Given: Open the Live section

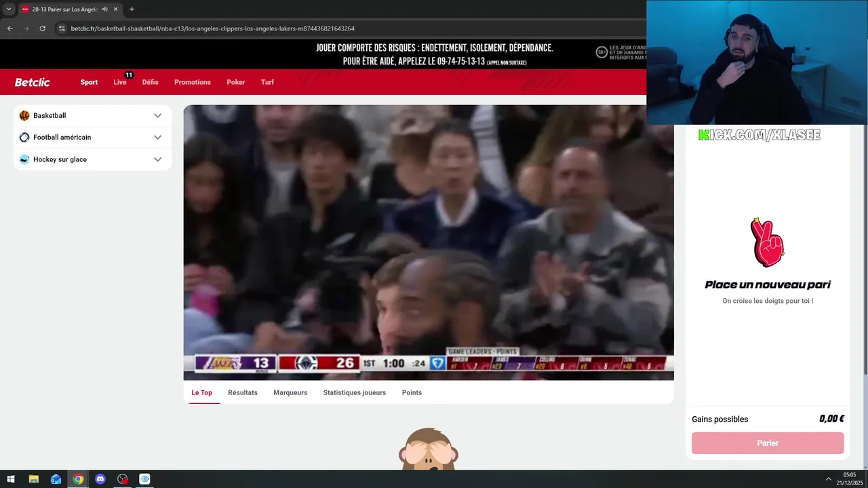Looking at the screenshot, I should pyautogui.click(x=120, y=82).
